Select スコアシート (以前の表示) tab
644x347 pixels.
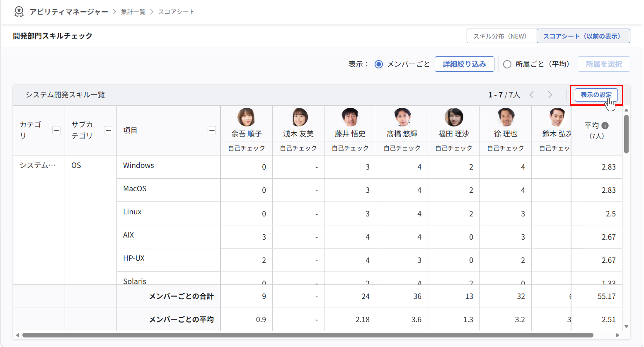583,36
